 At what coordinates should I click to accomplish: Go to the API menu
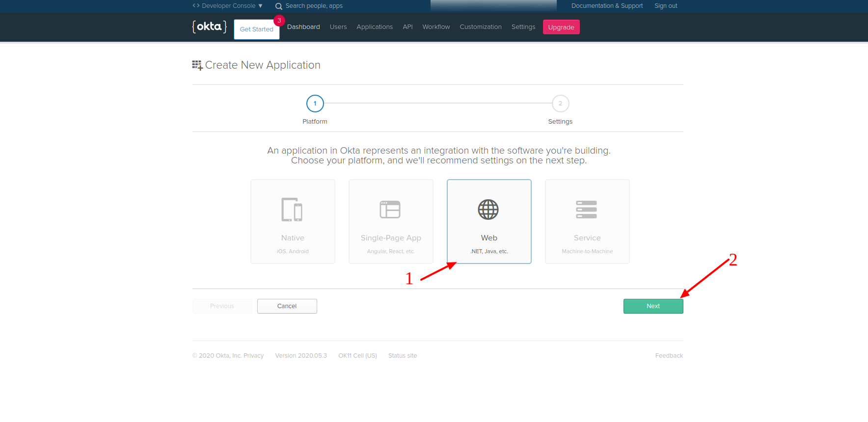coord(407,27)
